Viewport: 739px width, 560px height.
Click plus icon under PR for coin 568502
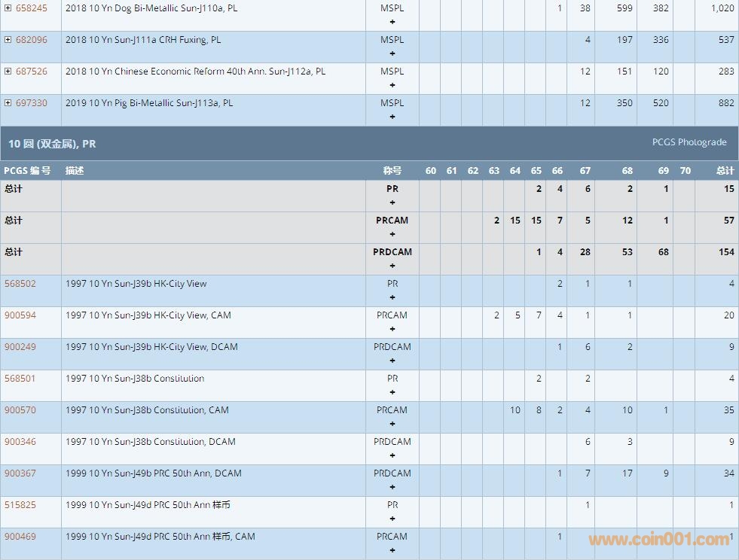[392, 297]
